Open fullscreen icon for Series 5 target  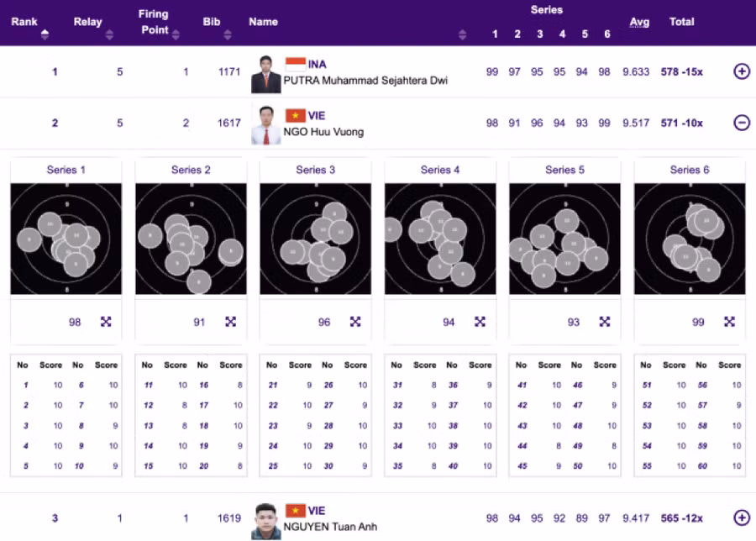(x=605, y=322)
